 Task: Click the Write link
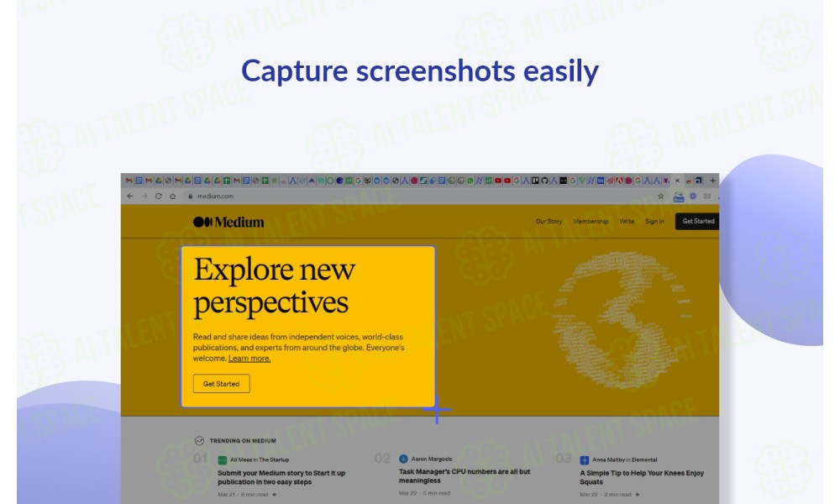tap(627, 221)
